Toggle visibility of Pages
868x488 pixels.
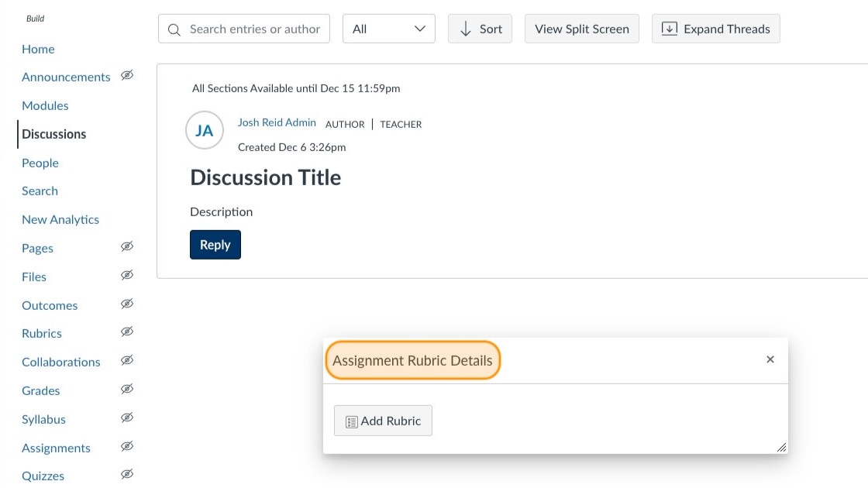pos(126,246)
